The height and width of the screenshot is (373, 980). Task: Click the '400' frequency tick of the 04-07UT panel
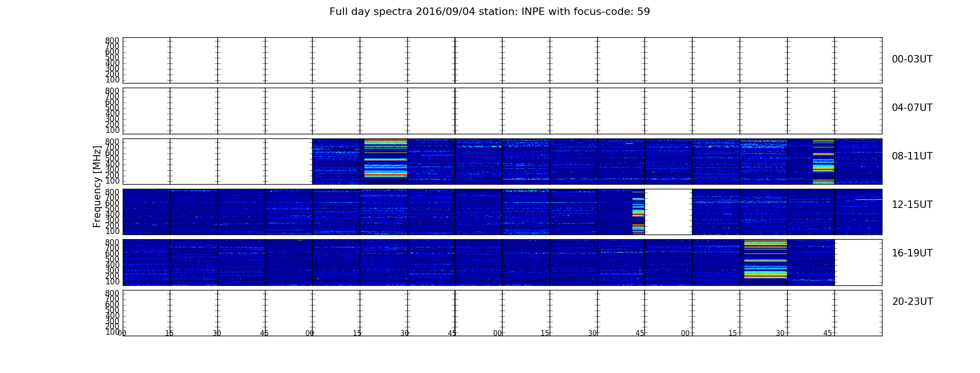pos(112,113)
